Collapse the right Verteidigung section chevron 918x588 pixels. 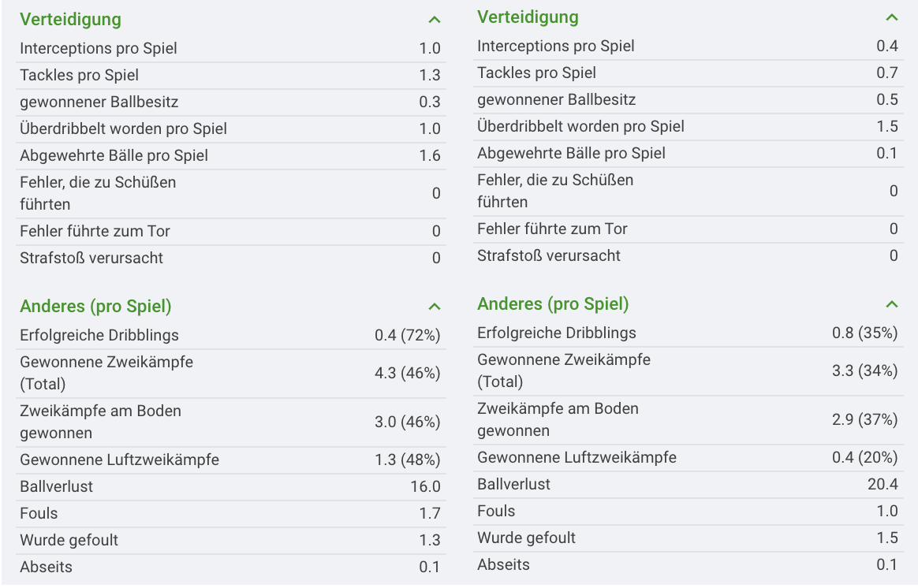pyautogui.click(x=891, y=17)
